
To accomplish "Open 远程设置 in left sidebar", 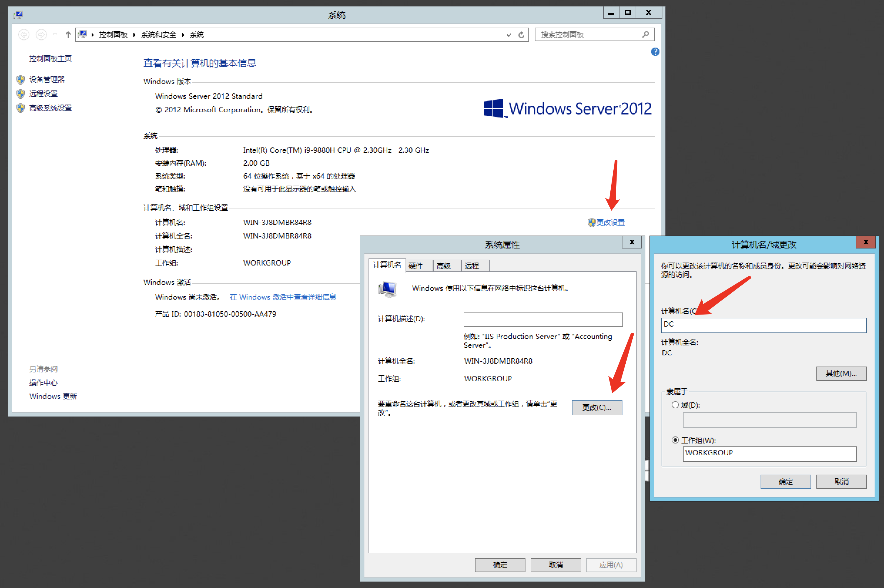I will click(43, 94).
